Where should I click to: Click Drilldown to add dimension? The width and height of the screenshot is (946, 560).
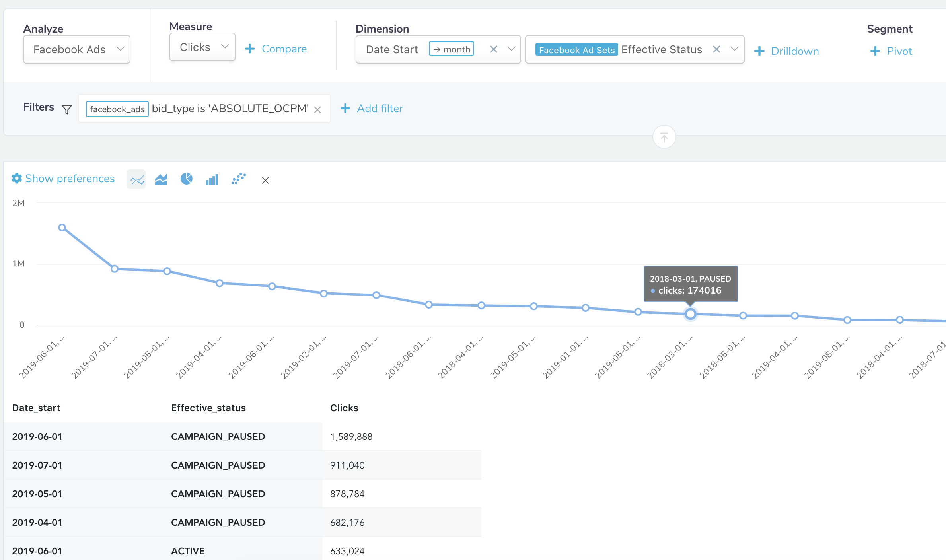tap(786, 51)
